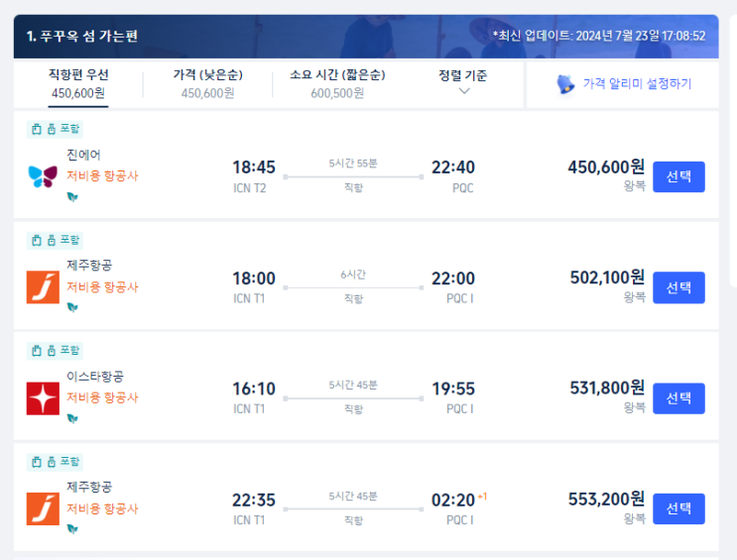Click the Jeju Air logo on the 22:35 flight
This screenshot has height=560, width=737.
(x=43, y=508)
